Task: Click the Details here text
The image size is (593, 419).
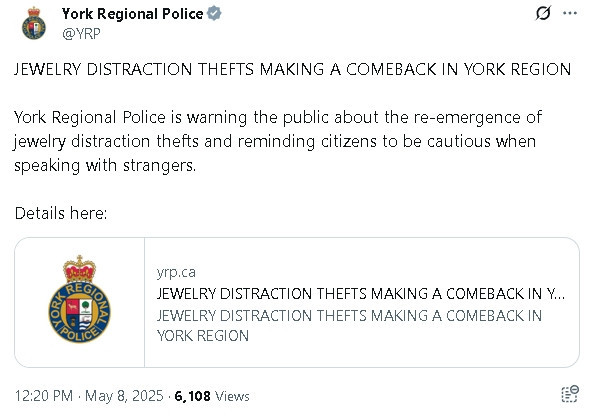Action: pyautogui.click(x=61, y=213)
